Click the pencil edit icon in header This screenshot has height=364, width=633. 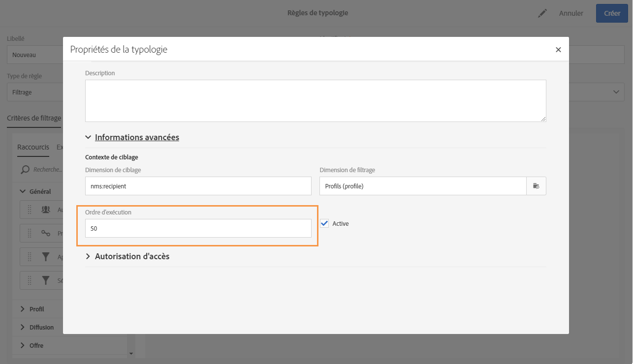[542, 14]
